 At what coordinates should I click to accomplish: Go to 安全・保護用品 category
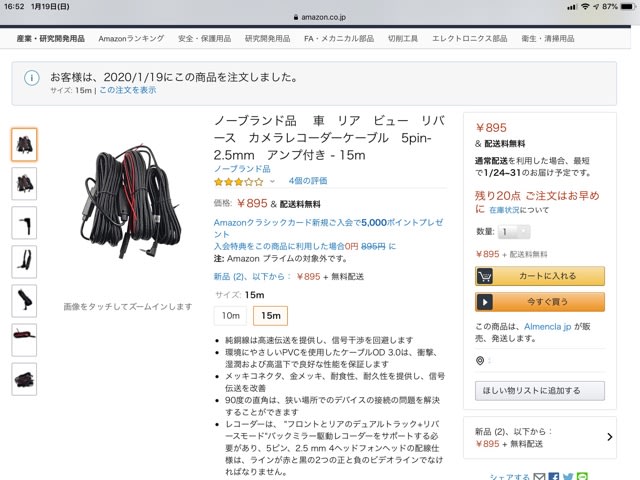tap(204, 39)
